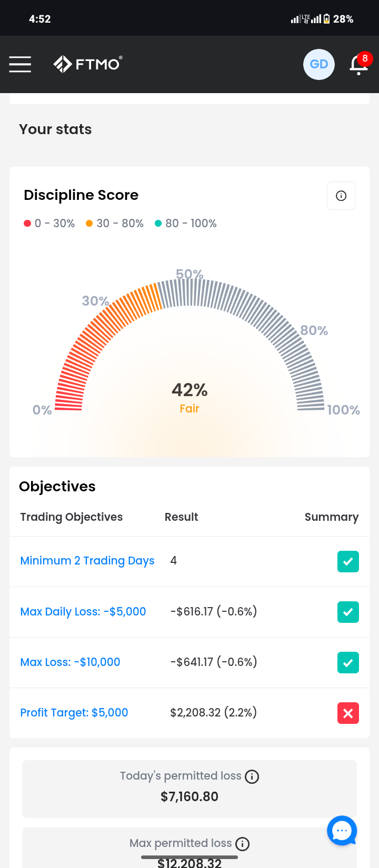Tap green check for Max Daily Loss

pos(348,612)
